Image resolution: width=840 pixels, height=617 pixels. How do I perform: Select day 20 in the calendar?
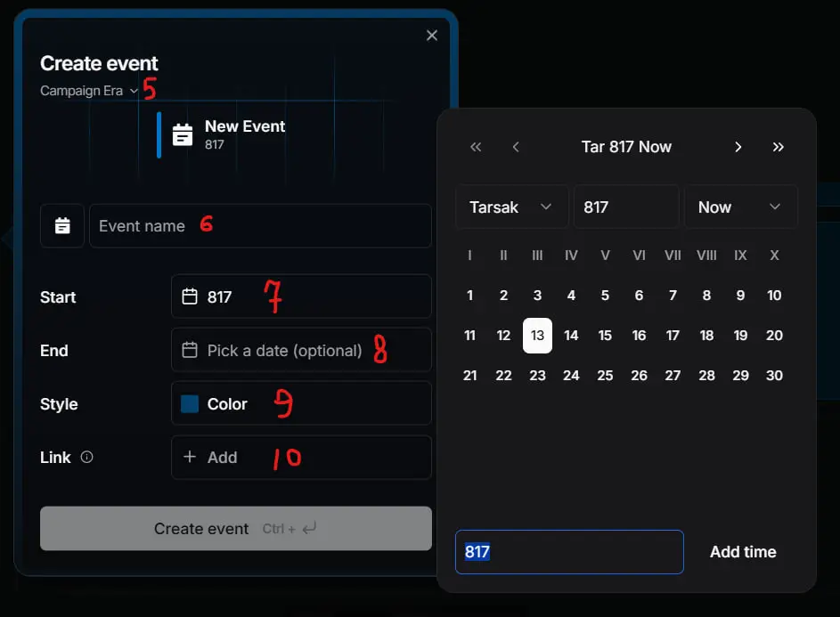pyautogui.click(x=774, y=336)
